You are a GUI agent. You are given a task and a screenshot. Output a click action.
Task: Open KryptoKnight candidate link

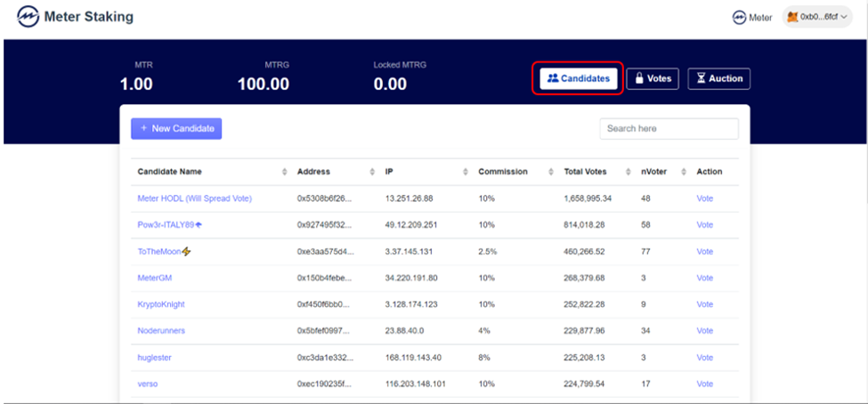161,304
